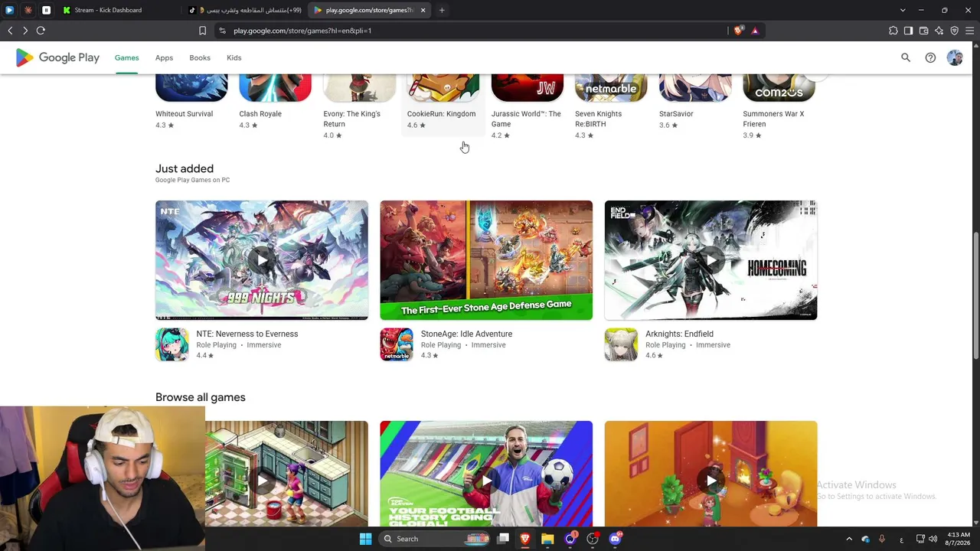Open the Help Center question mark icon

tap(930, 57)
